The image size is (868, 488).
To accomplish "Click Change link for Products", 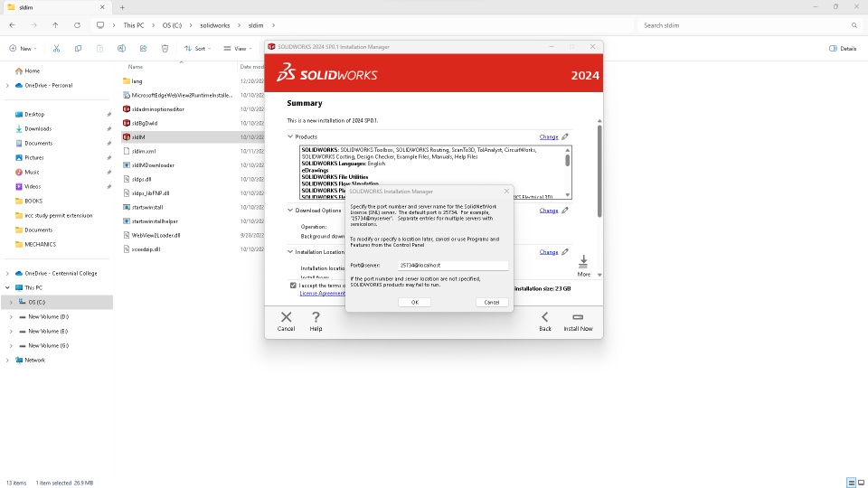I will point(549,136).
